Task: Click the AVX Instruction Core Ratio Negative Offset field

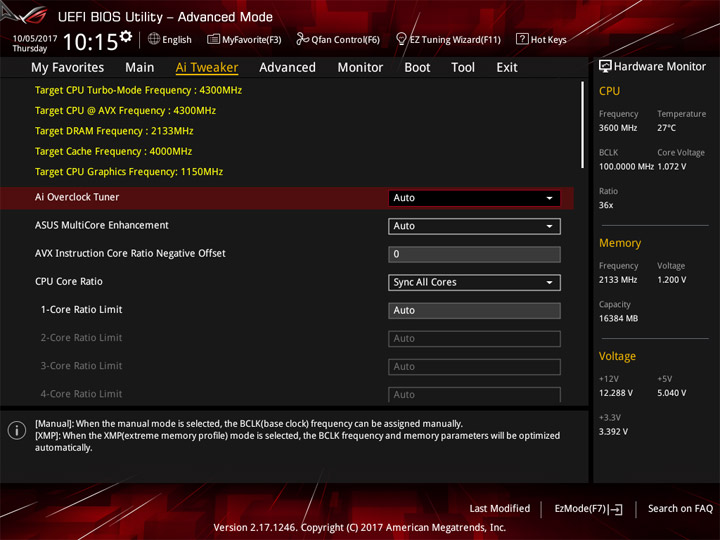Action: (x=474, y=254)
